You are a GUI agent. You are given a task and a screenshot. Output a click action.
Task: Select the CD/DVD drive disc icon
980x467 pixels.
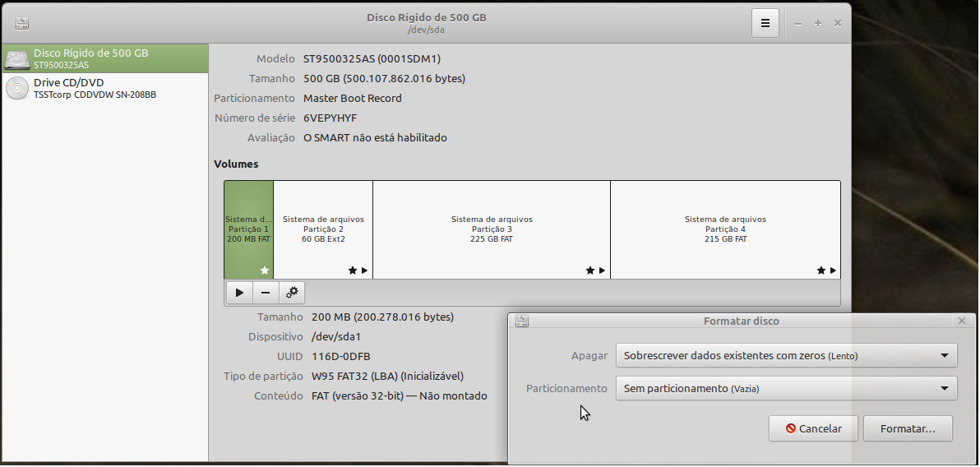(x=17, y=88)
